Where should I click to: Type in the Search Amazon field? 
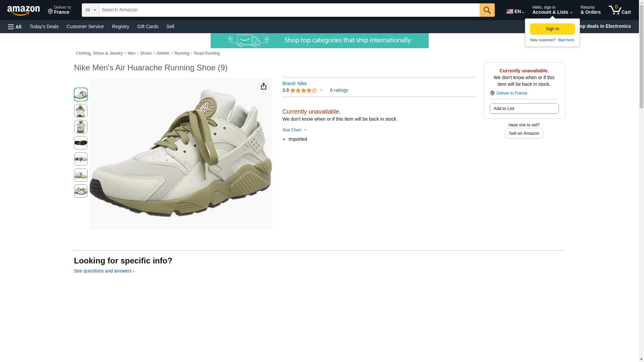(289, 10)
